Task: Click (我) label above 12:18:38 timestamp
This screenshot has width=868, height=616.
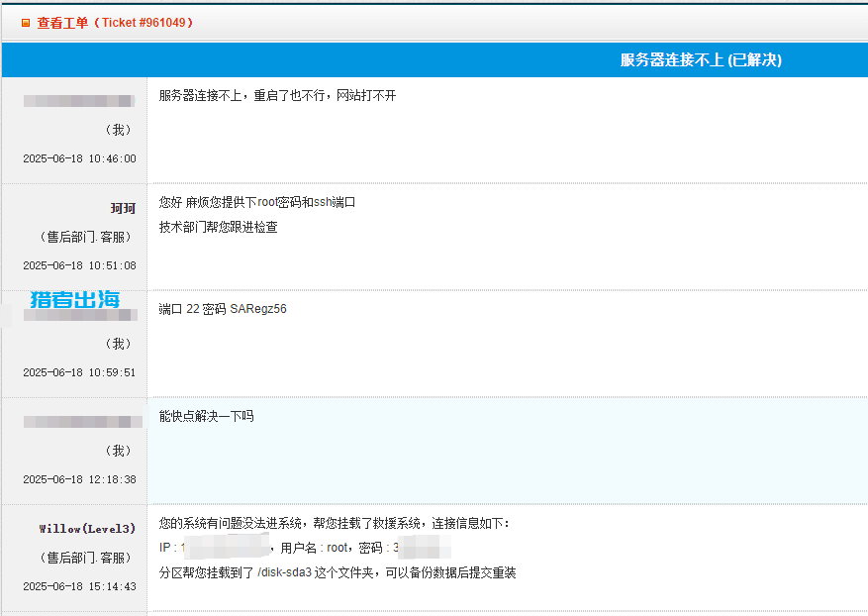Action: (118, 451)
